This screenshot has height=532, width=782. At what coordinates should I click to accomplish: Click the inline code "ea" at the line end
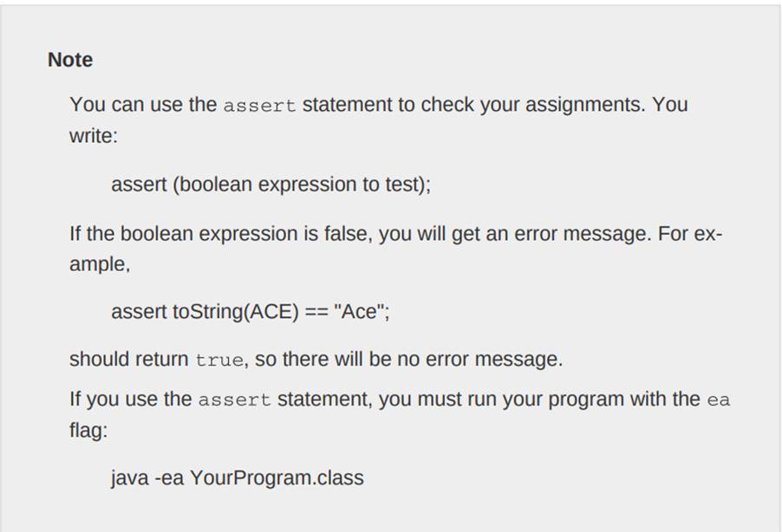coord(718,401)
